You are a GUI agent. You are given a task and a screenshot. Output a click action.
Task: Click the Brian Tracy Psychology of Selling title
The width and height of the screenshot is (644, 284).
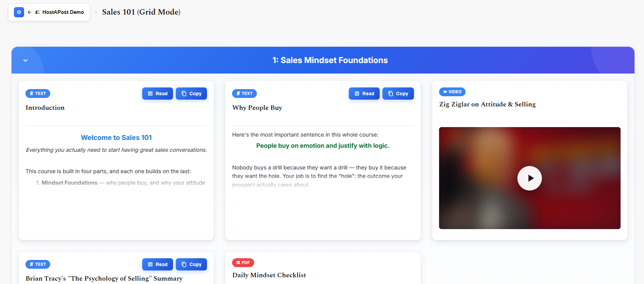point(104,279)
